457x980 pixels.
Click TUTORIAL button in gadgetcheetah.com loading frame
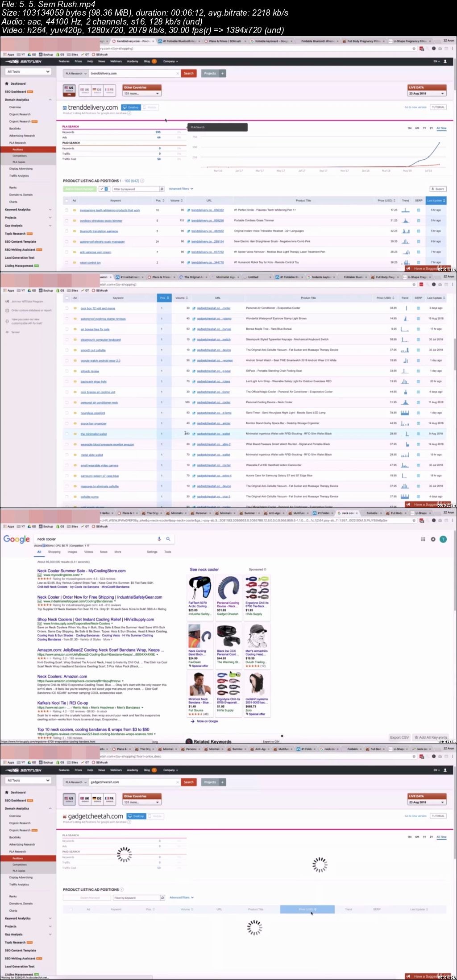click(438, 816)
